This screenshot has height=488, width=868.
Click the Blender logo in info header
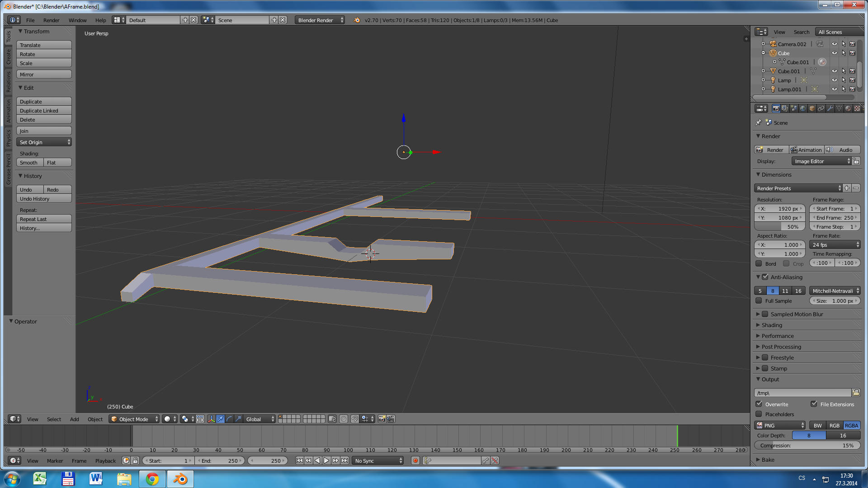(x=357, y=20)
